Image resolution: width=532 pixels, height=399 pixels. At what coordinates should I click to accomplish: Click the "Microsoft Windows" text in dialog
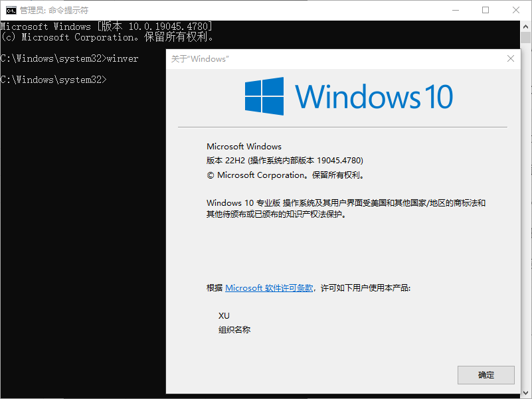point(244,147)
